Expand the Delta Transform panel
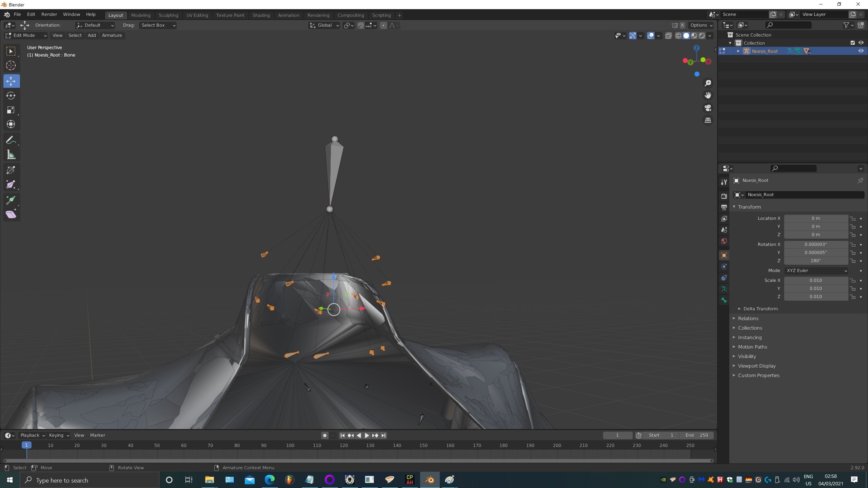Viewport: 868px width, 488px height. pos(761,309)
